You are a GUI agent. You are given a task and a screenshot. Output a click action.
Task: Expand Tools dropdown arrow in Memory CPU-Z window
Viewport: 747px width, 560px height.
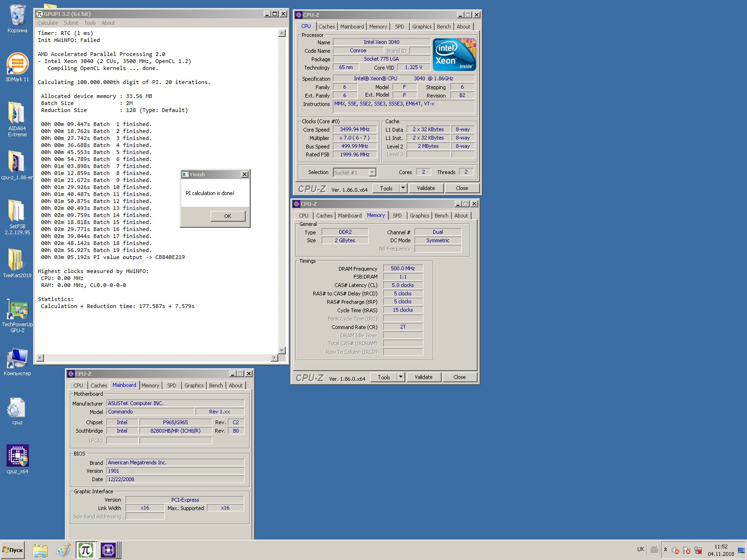tap(401, 377)
